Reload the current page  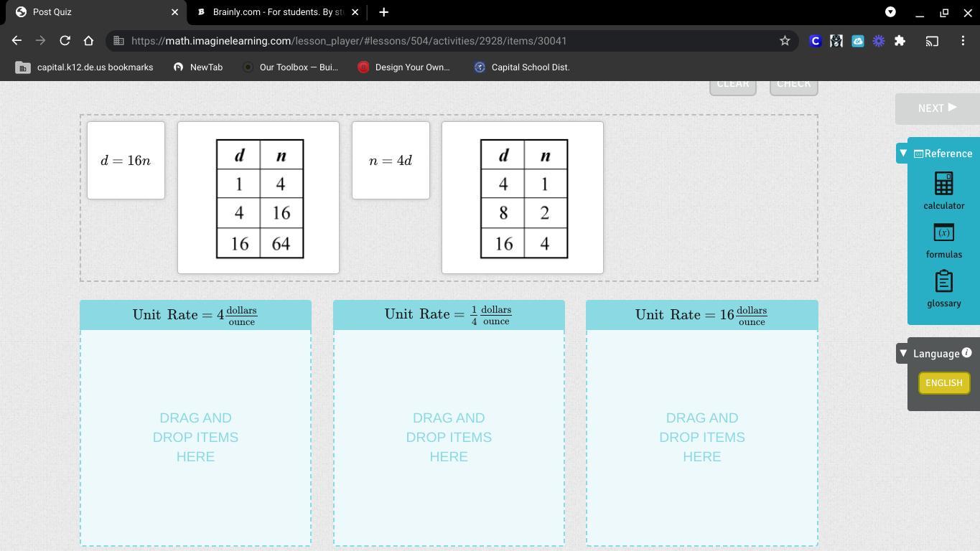[x=65, y=41]
